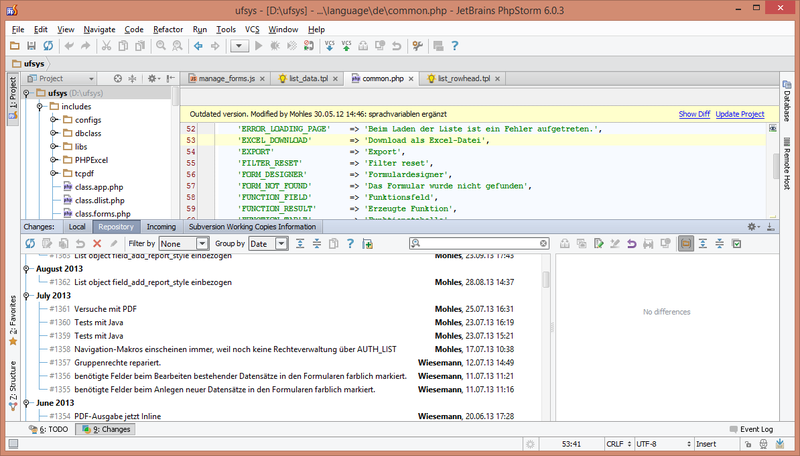Click the lock icon in status bar
The height and width of the screenshot is (456, 800).
coord(747,444)
